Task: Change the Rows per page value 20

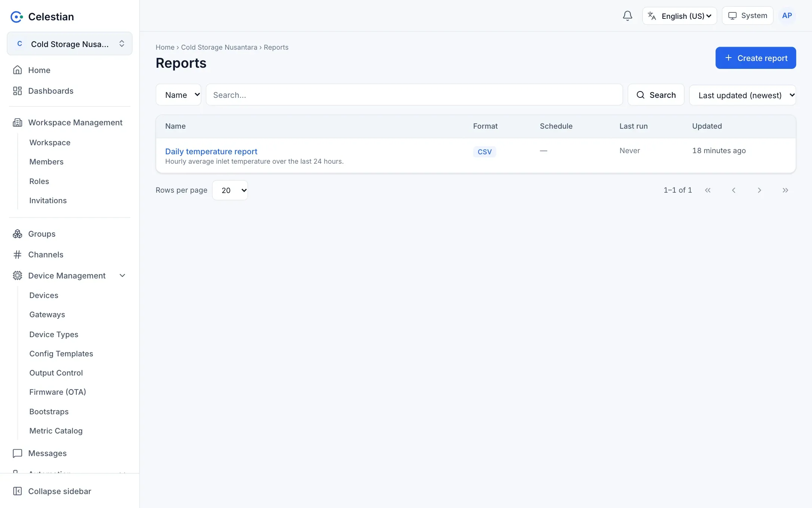Action: 230,190
